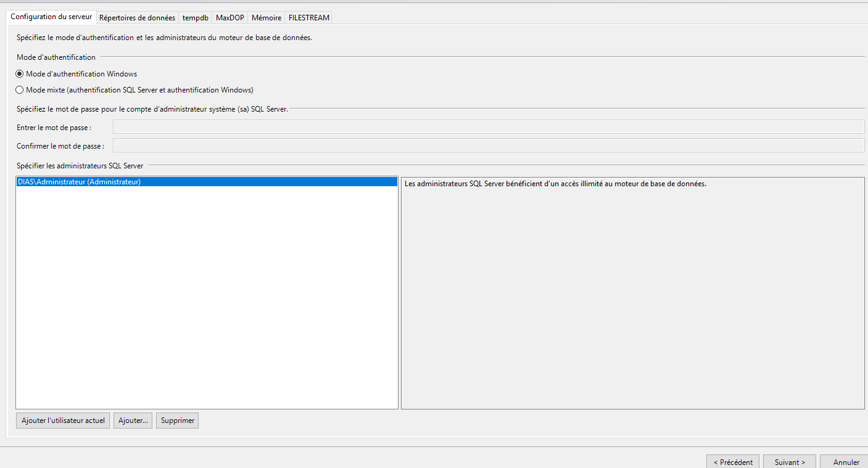868x468 pixels.
Task: Choose Mode mixte authentication option
Action: tap(20, 90)
